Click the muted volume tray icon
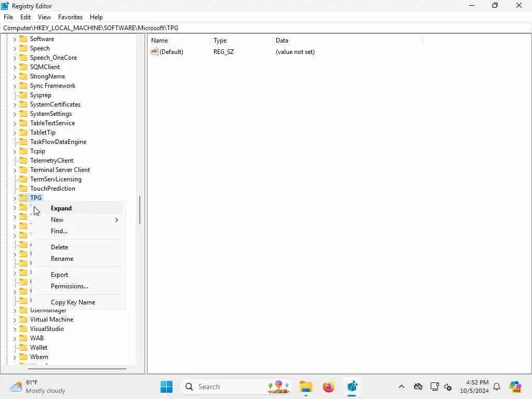532x399 pixels. [447, 387]
